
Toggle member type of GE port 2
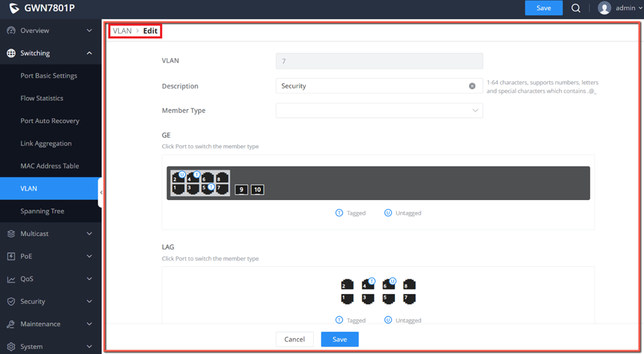178,178
